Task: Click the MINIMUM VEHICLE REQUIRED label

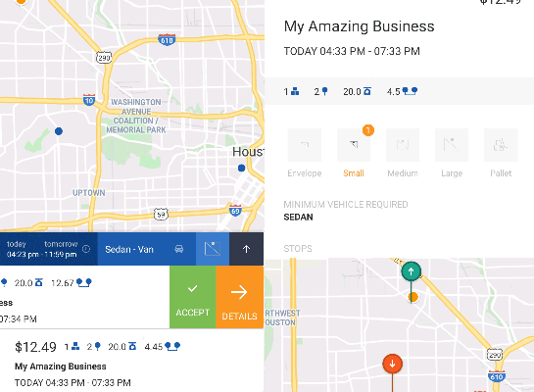Action: pyautogui.click(x=346, y=205)
